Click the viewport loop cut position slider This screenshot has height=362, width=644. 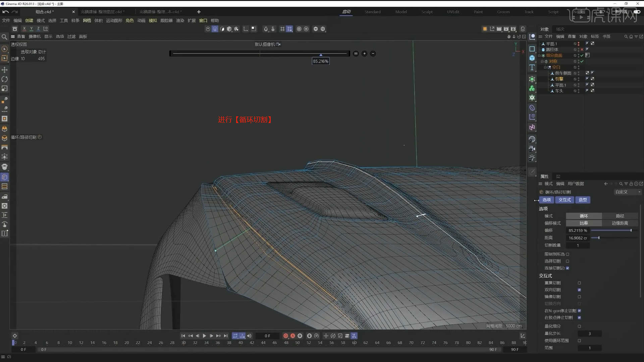tap(260, 54)
